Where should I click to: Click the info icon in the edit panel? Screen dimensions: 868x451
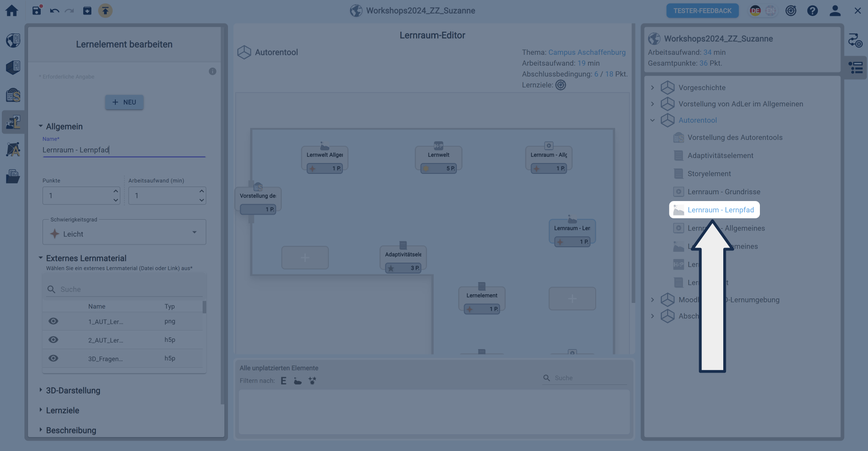[x=212, y=72]
